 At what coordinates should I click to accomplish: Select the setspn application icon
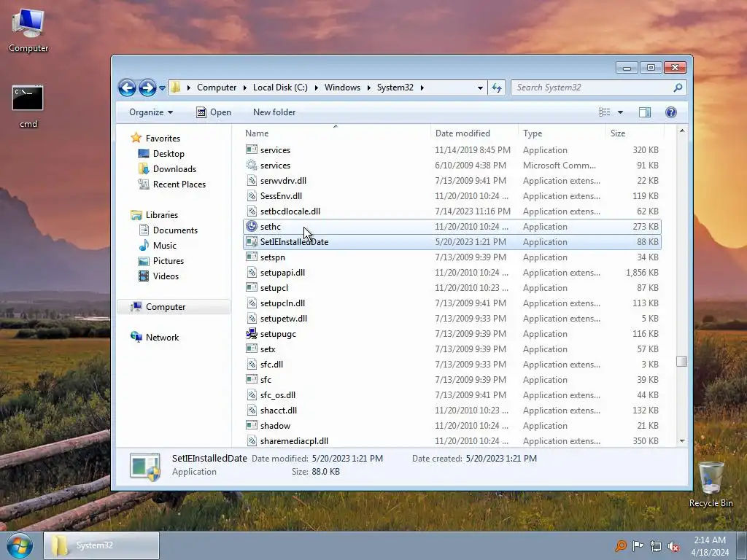pos(252,257)
